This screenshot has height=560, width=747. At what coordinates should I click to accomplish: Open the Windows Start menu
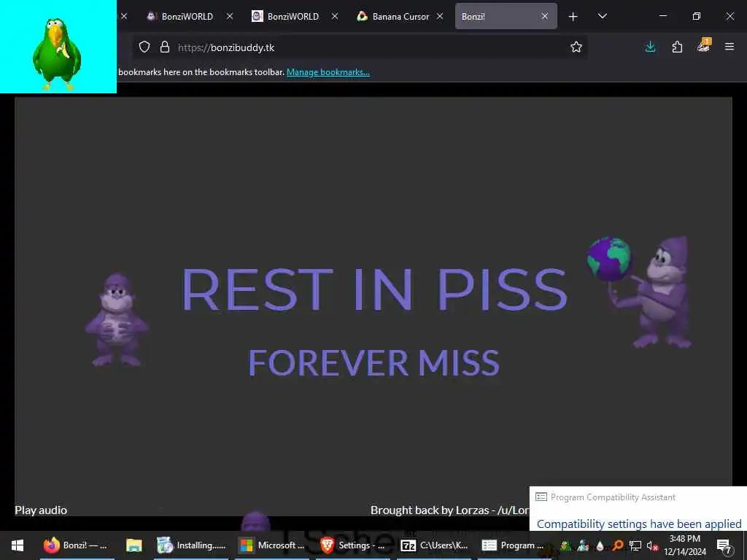tap(18, 545)
